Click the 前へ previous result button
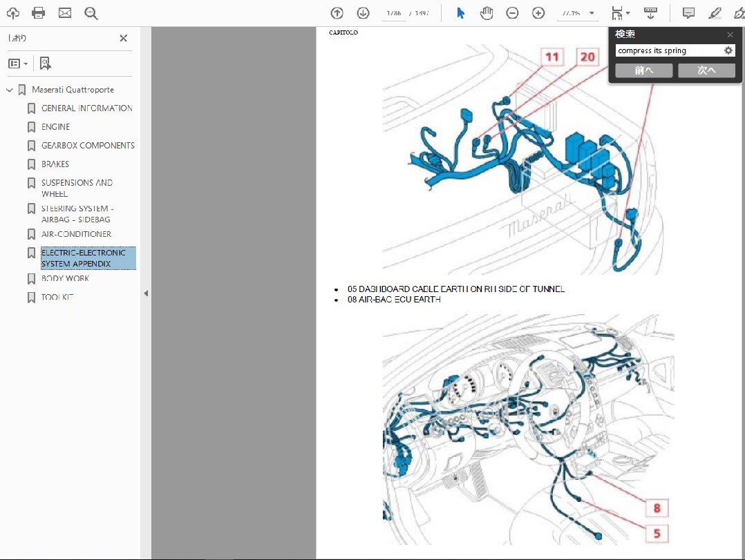This screenshot has height=560, width=745. (x=644, y=70)
